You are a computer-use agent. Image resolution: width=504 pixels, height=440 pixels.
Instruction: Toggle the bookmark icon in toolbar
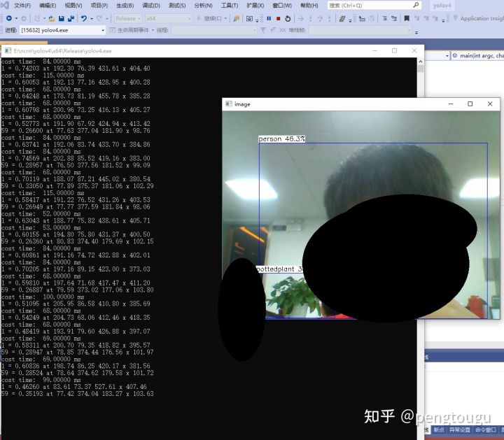(407, 19)
